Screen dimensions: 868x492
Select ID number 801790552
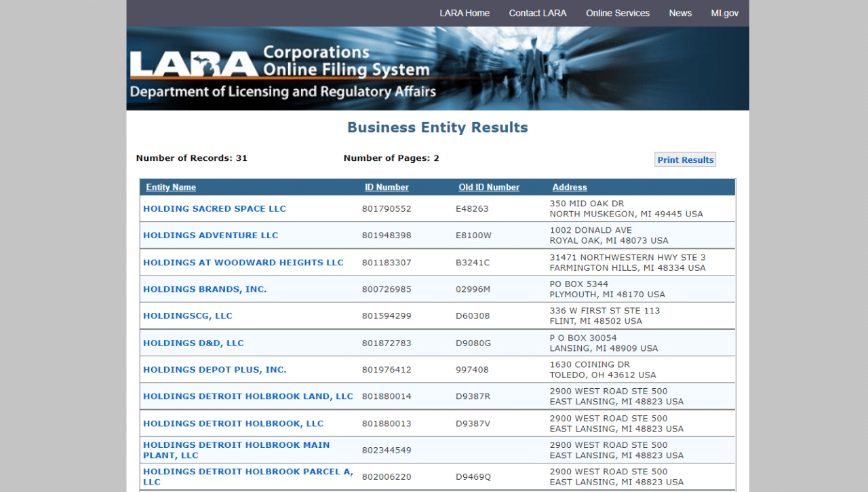387,209
